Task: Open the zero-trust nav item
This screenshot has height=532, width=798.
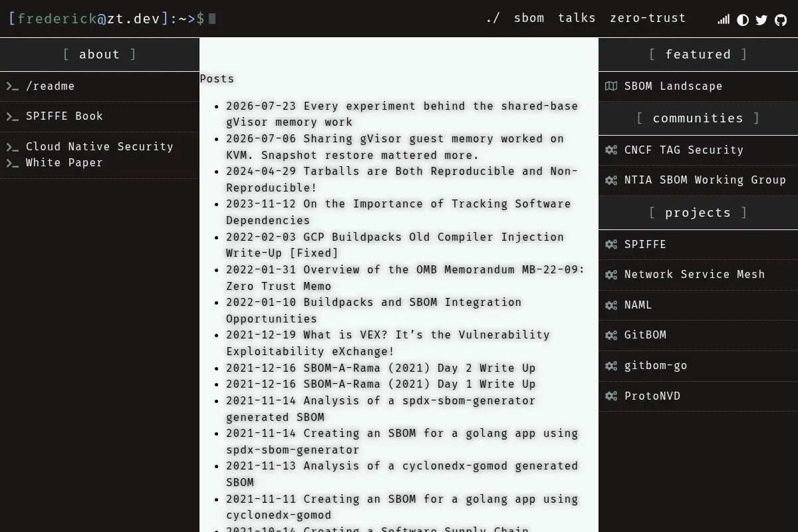Action: click(x=648, y=18)
